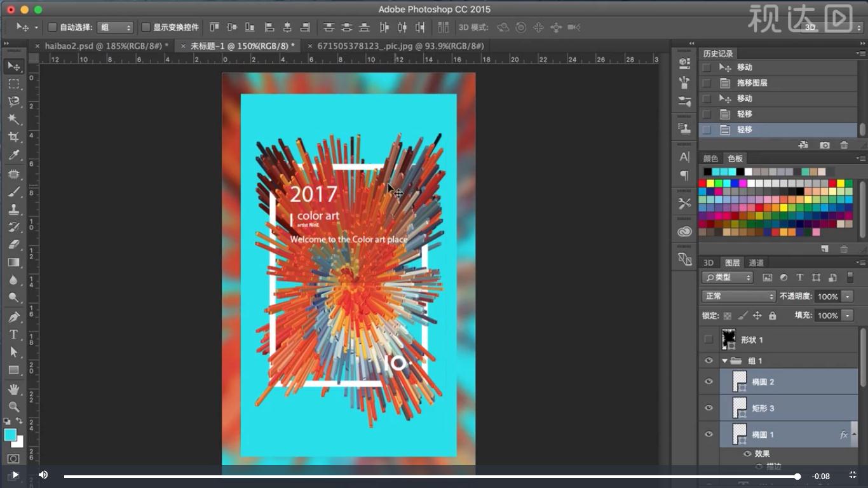
Task: Open the 历史记录 panel flyout menu
Action: [860, 53]
